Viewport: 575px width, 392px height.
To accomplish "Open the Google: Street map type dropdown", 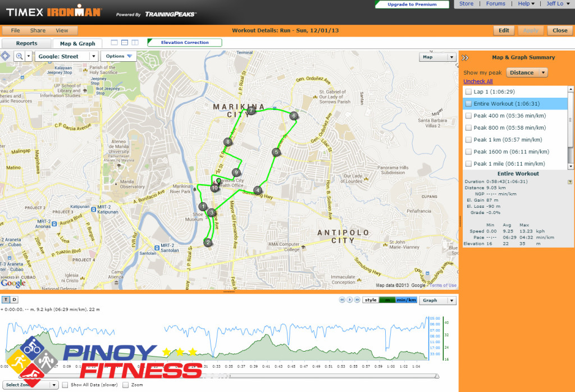I will click(x=66, y=56).
